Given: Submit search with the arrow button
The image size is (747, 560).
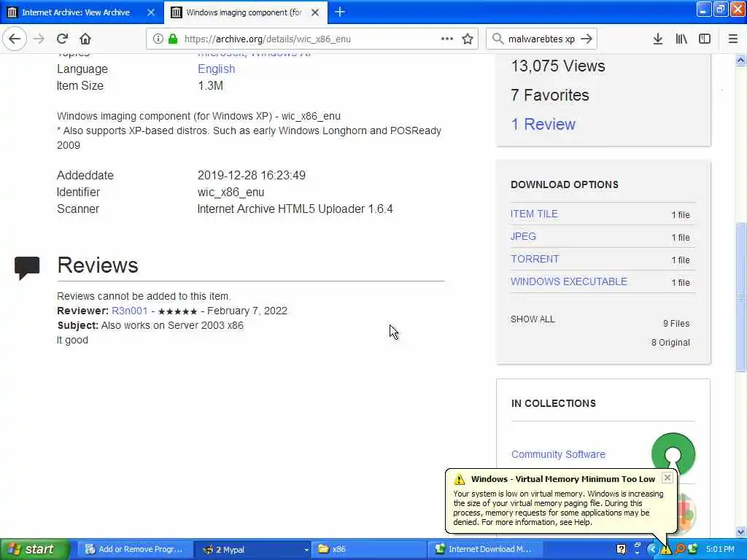Looking at the screenshot, I should point(587,39).
